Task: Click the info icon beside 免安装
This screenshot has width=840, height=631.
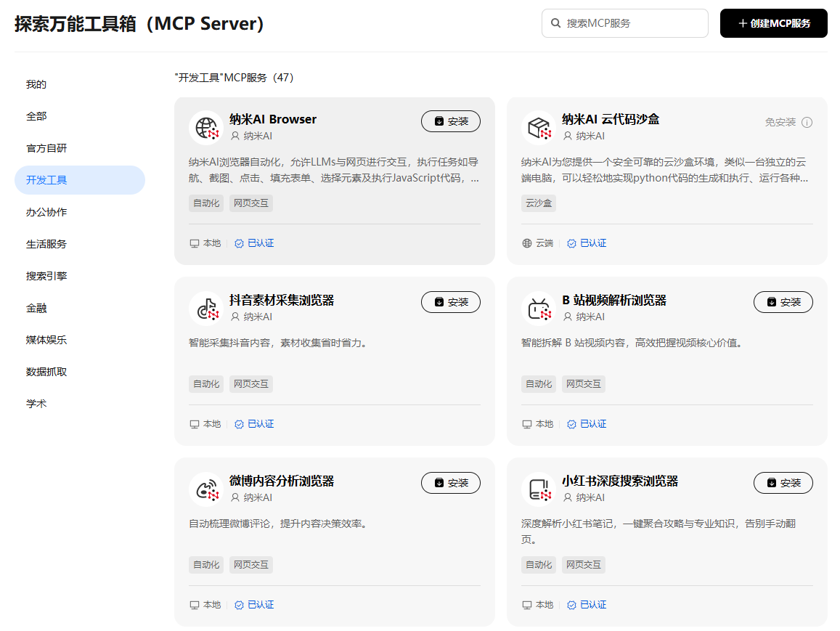Action: pos(807,122)
